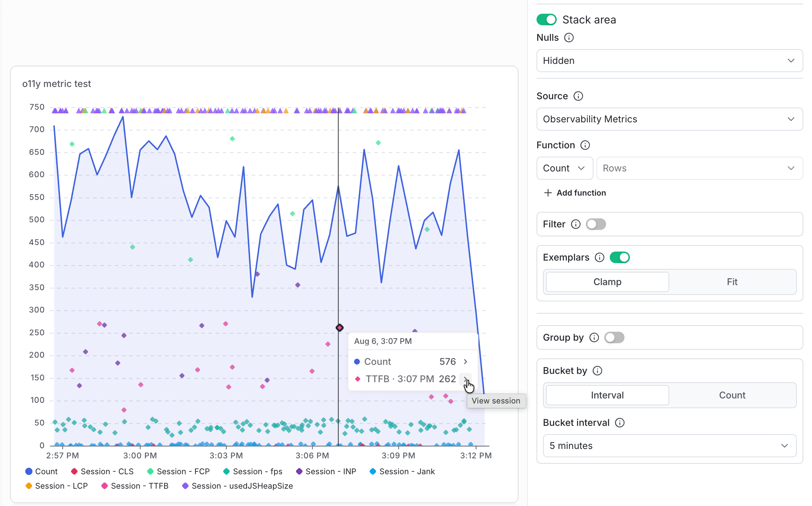The width and height of the screenshot is (812, 506).
Task: Enable the Filter toggle
Action: (x=596, y=224)
